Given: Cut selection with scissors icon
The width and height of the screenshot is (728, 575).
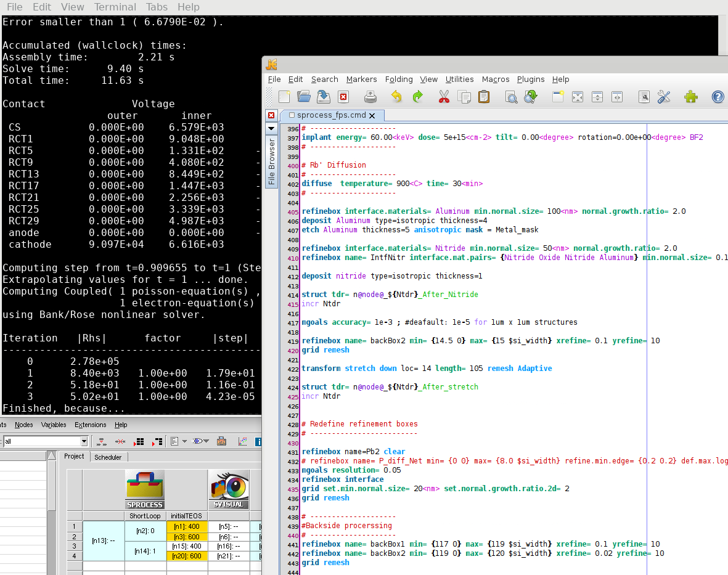Looking at the screenshot, I should [x=444, y=97].
